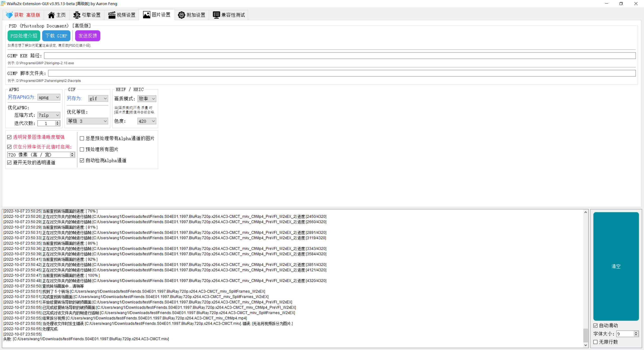Click the GIMP EXE path input field
This screenshot has width=644, height=350.
point(340,56)
